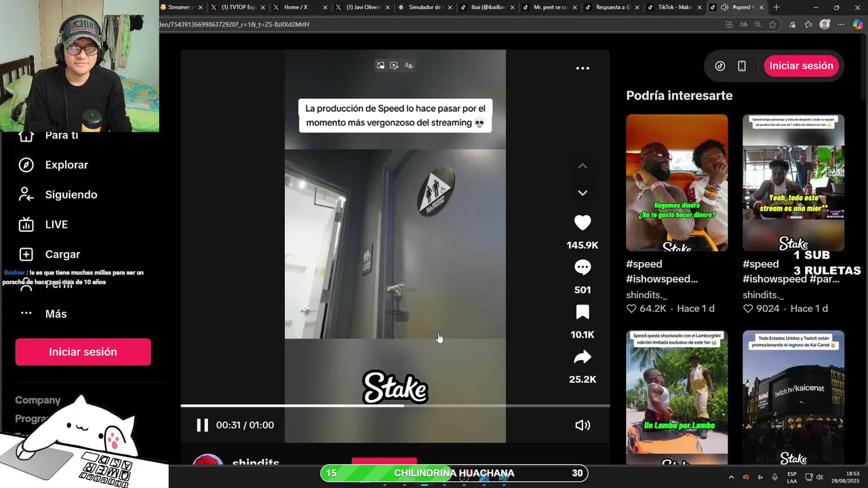The width and height of the screenshot is (868, 488).
Task: Click the Siguiendo person icon
Action: point(26,195)
